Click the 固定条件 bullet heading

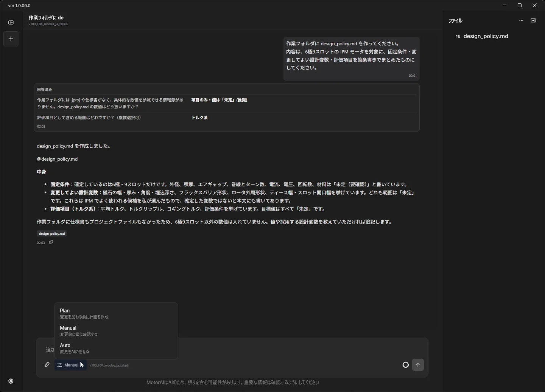[60, 184]
